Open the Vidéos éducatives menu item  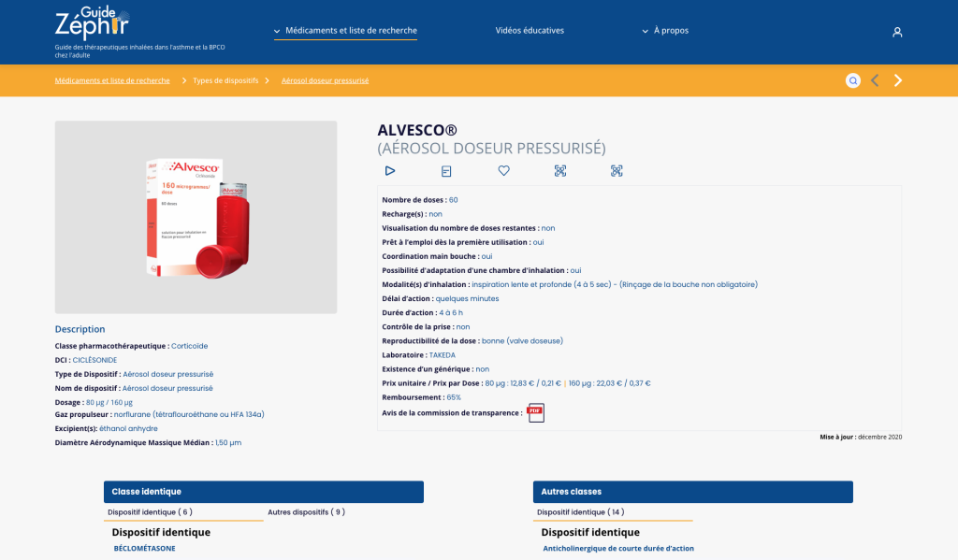point(530,31)
